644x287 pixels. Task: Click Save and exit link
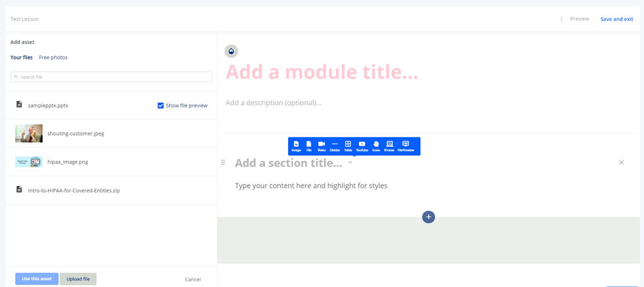click(616, 19)
